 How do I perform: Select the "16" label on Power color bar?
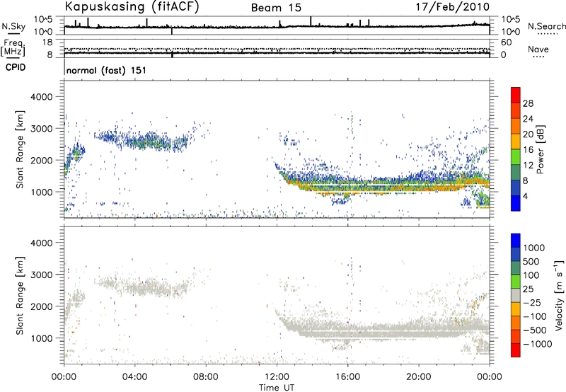tap(528, 150)
